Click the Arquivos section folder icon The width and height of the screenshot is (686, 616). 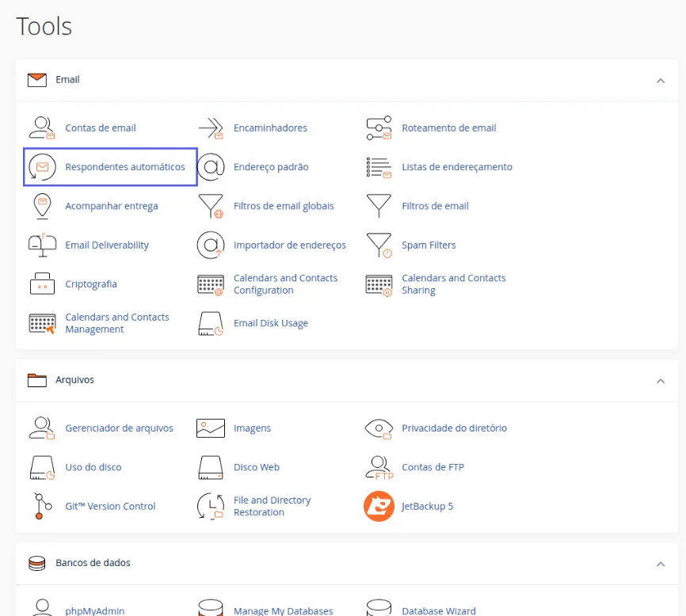click(x=37, y=380)
